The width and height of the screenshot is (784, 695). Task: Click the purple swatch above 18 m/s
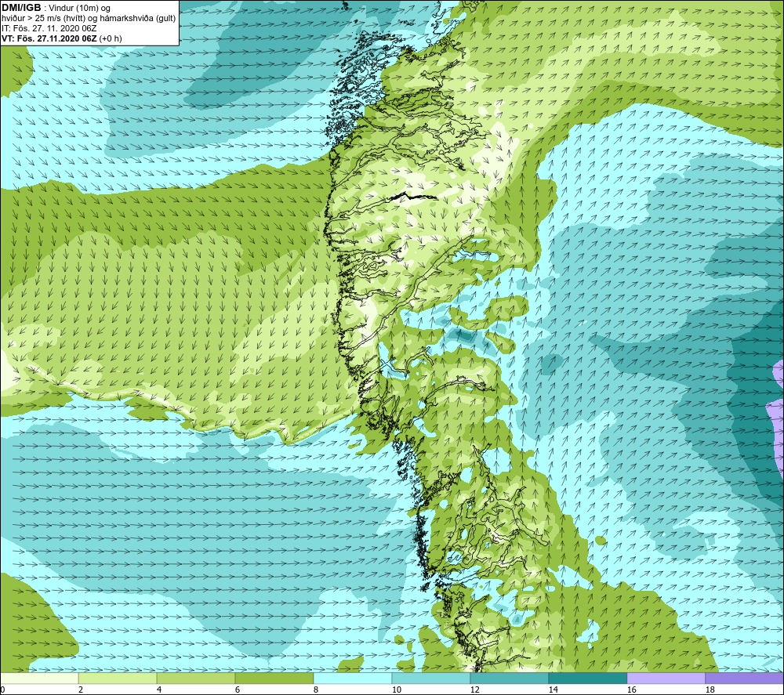(745, 678)
